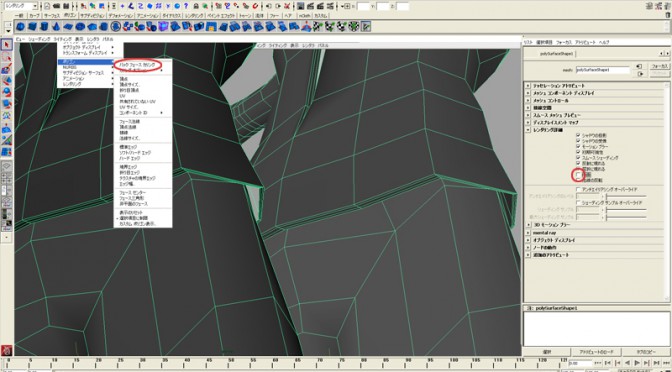This screenshot has height=372, width=672.
Task: Create a polygon cube from the shelf
Action: [x=32, y=27]
